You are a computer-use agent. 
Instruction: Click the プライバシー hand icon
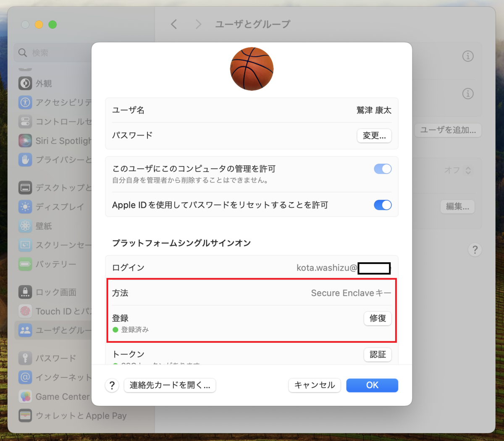tap(25, 160)
